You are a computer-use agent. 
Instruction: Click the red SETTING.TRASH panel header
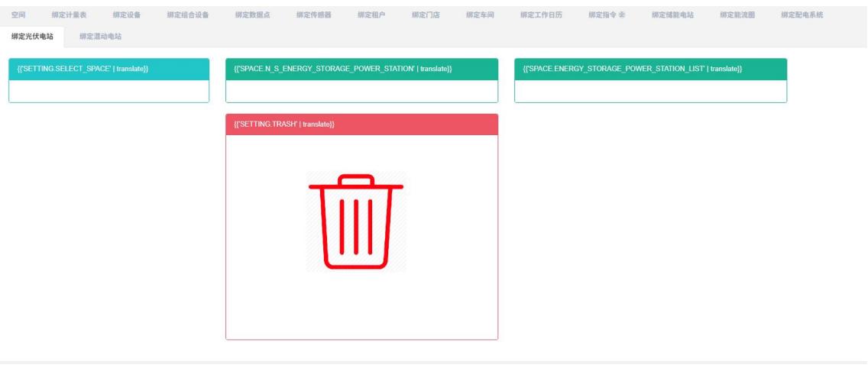[361, 124]
